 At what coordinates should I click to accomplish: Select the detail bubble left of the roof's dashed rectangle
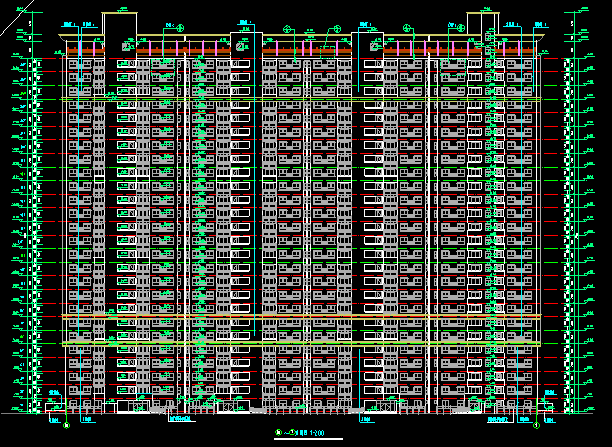point(287,29)
